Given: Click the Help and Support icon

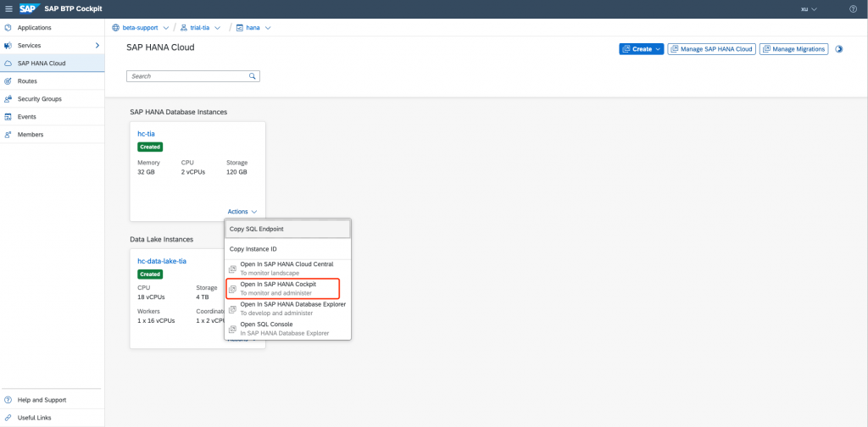Looking at the screenshot, I should (8, 400).
